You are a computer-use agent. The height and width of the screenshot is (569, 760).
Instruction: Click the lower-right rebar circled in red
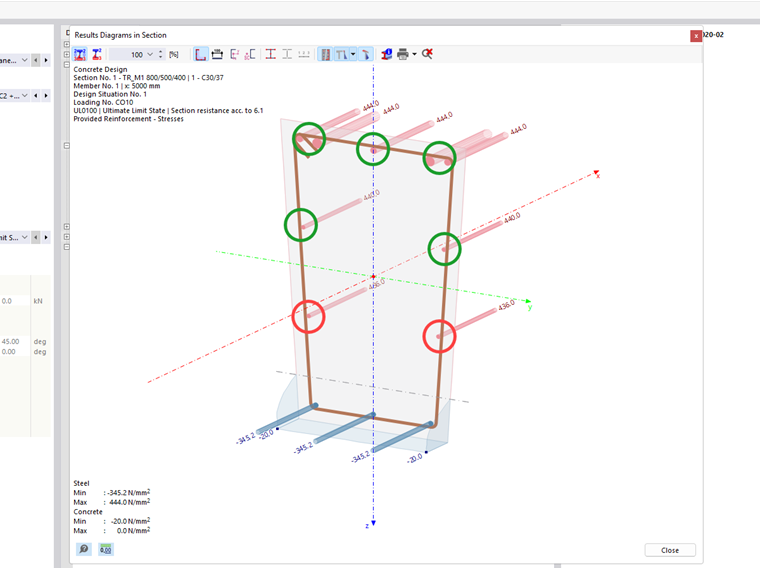(439, 336)
